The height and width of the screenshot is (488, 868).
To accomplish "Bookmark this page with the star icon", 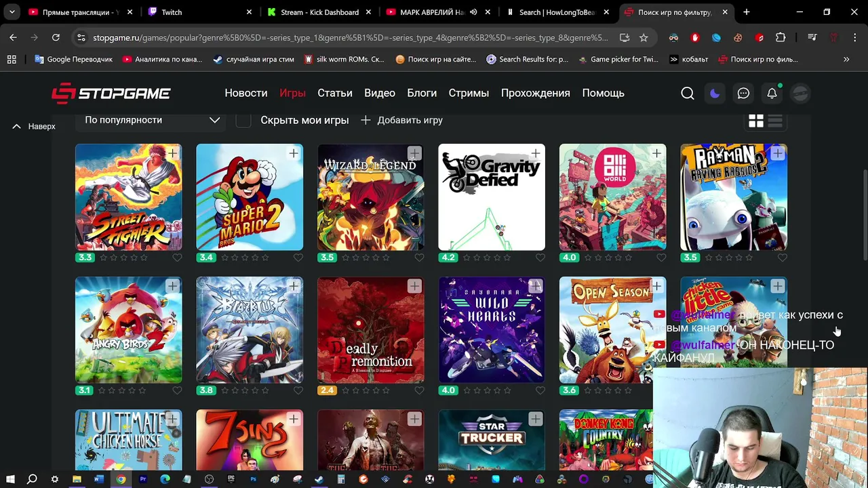I will (x=644, y=37).
